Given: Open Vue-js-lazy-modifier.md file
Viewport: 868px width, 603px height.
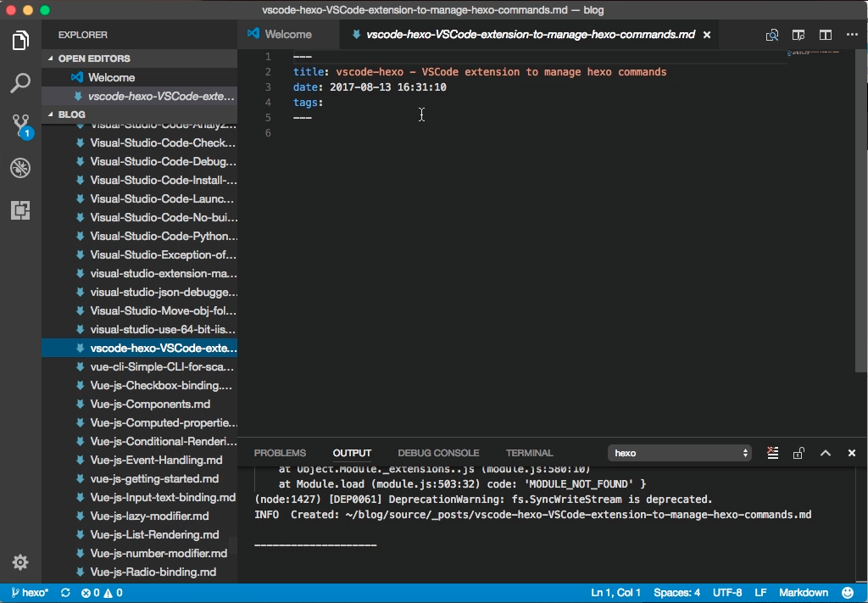Looking at the screenshot, I should tap(140, 516).
